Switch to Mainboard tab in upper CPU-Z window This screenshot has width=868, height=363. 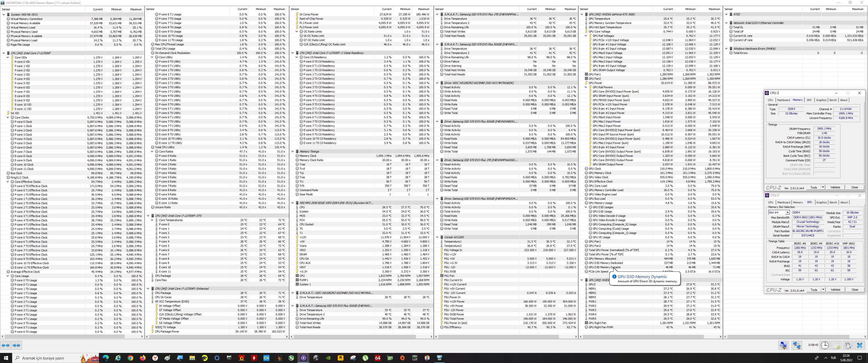coord(783,100)
